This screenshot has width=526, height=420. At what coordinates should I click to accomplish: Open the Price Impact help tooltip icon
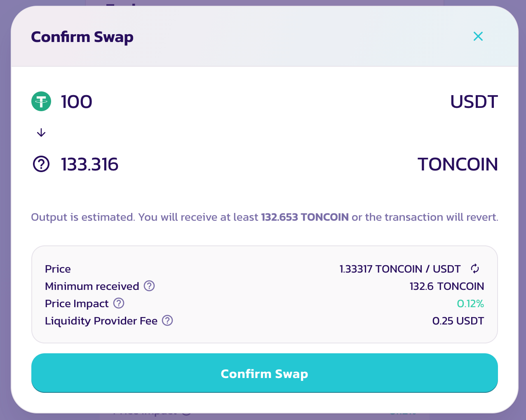point(119,303)
